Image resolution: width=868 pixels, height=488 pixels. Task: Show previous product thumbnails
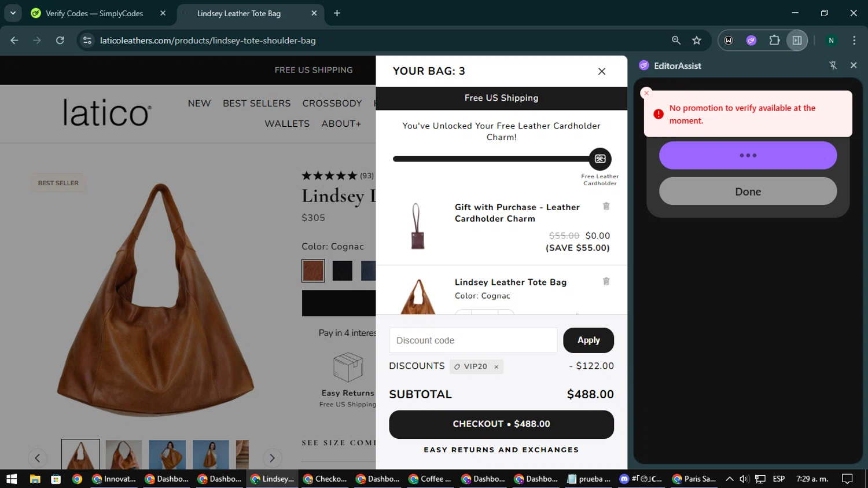38,458
